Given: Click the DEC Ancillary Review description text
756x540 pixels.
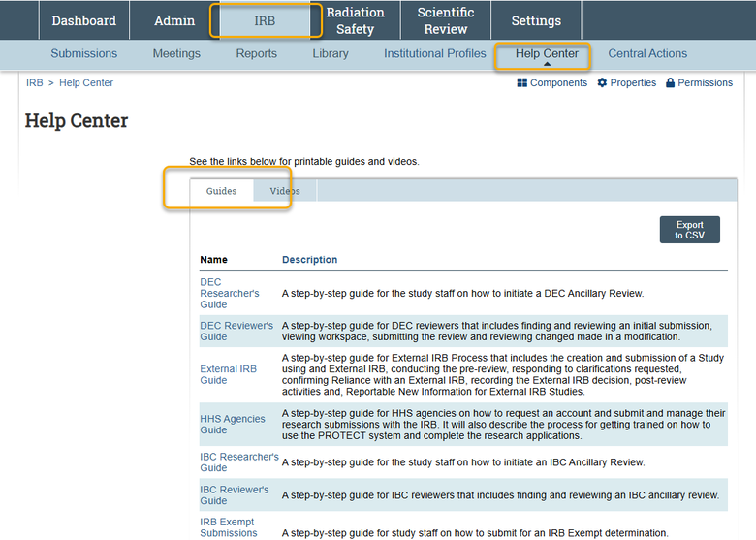Looking at the screenshot, I should [463, 293].
